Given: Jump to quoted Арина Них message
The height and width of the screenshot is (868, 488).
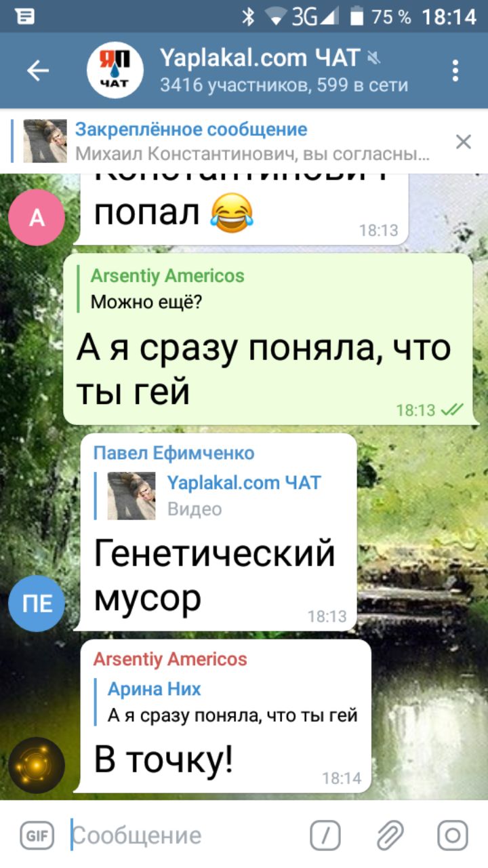Looking at the screenshot, I should pyautogui.click(x=232, y=703).
